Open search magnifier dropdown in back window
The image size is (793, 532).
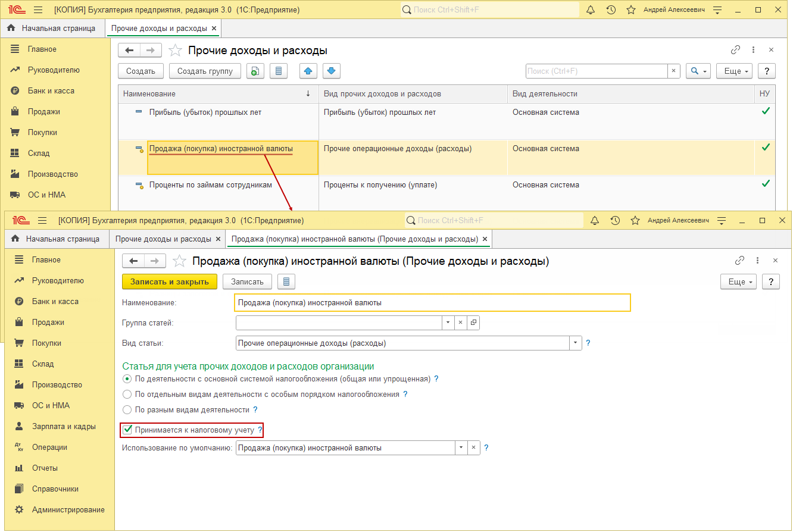tap(698, 71)
